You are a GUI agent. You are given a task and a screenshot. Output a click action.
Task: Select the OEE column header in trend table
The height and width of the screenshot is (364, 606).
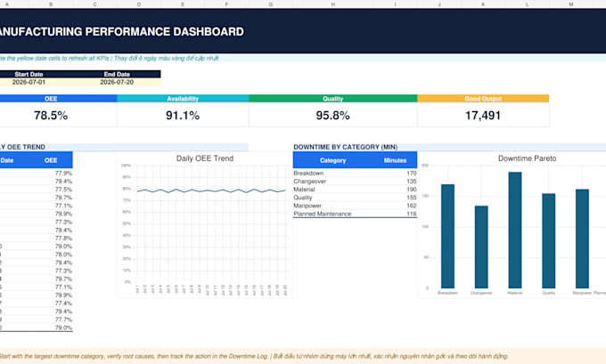pyautogui.click(x=51, y=160)
